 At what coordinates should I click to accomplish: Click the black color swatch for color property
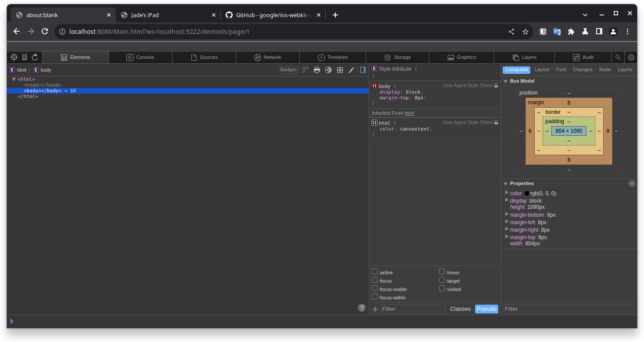point(527,193)
